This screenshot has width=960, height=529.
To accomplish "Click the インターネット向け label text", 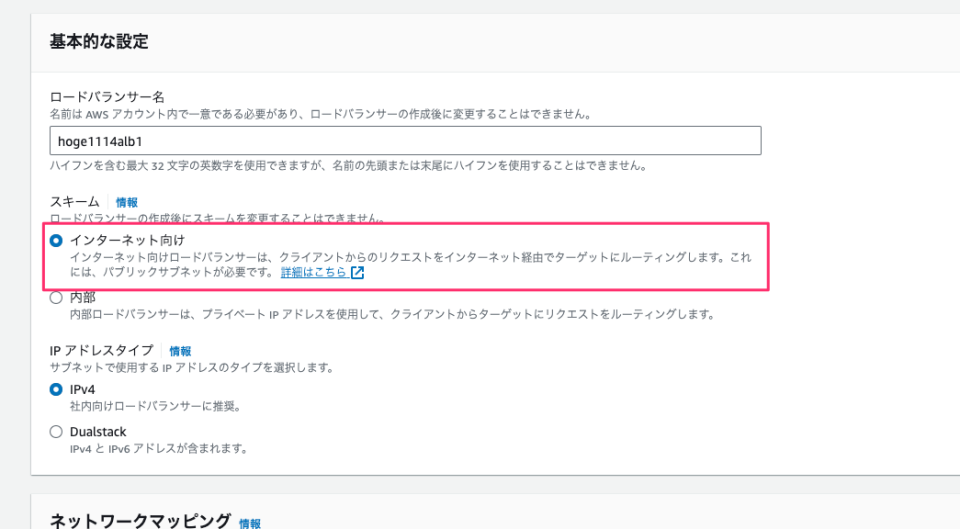I will pos(127,240).
